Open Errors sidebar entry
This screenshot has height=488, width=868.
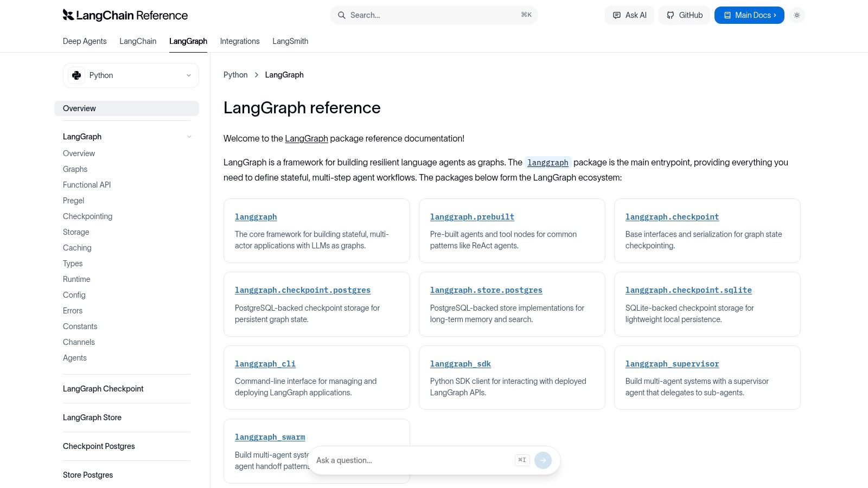73,311
